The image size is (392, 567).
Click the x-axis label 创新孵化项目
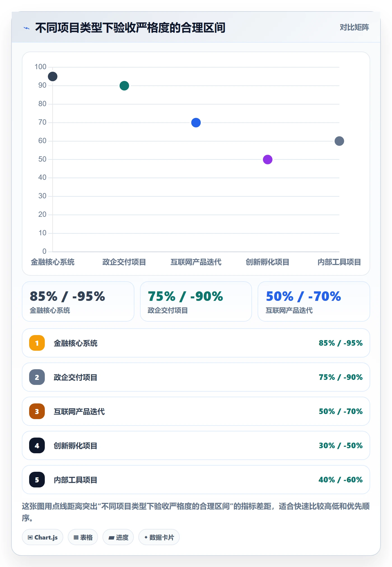tap(268, 262)
